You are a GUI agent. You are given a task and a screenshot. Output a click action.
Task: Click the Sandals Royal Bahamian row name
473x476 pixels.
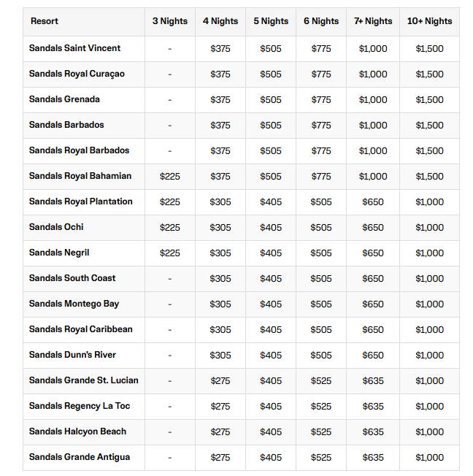pos(80,176)
